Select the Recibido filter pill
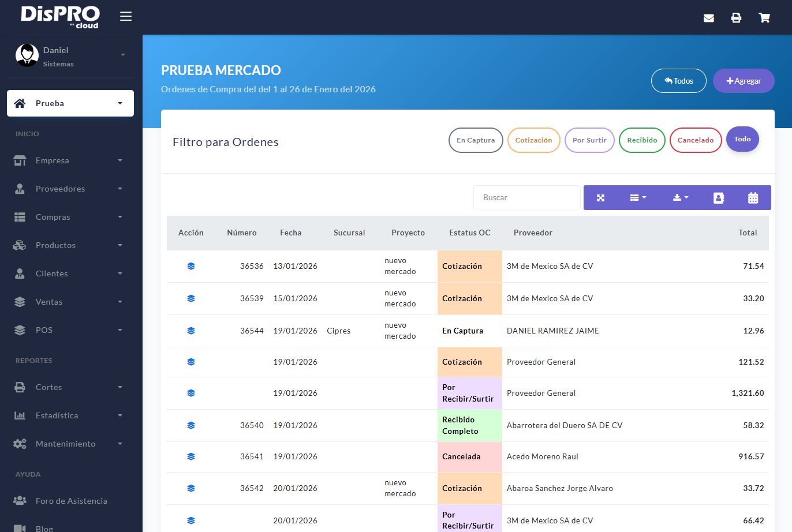The height and width of the screenshot is (532, 792). pos(642,140)
